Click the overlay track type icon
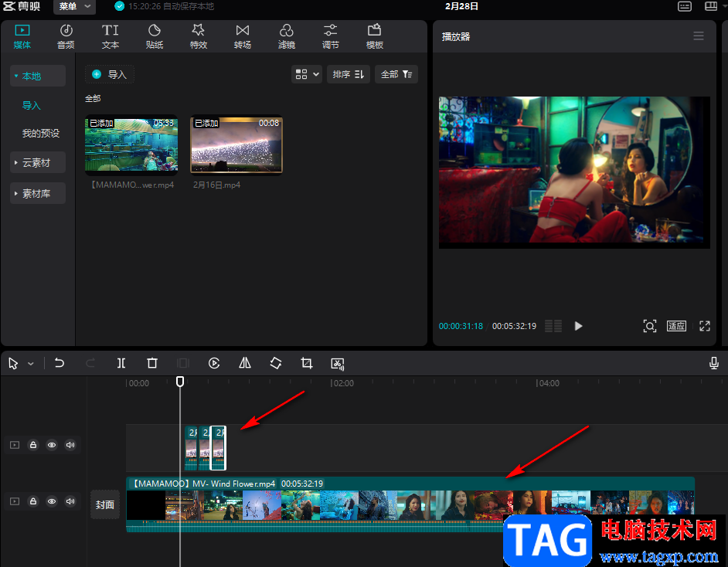 tap(15, 445)
